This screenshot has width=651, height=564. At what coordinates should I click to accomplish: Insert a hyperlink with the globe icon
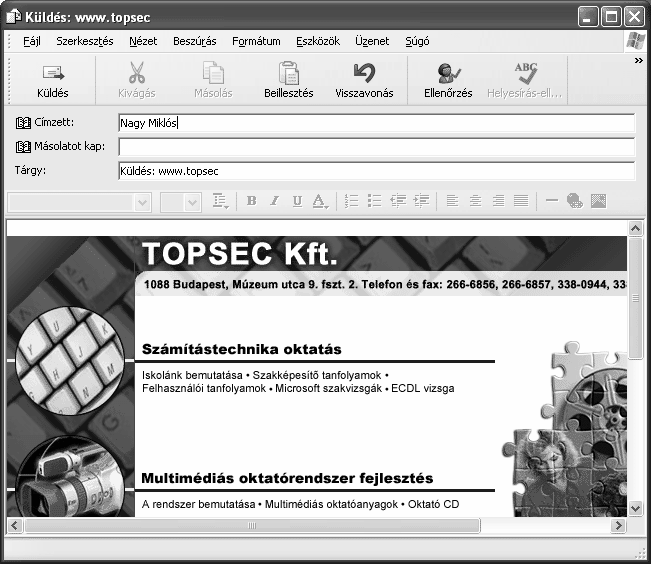[575, 201]
